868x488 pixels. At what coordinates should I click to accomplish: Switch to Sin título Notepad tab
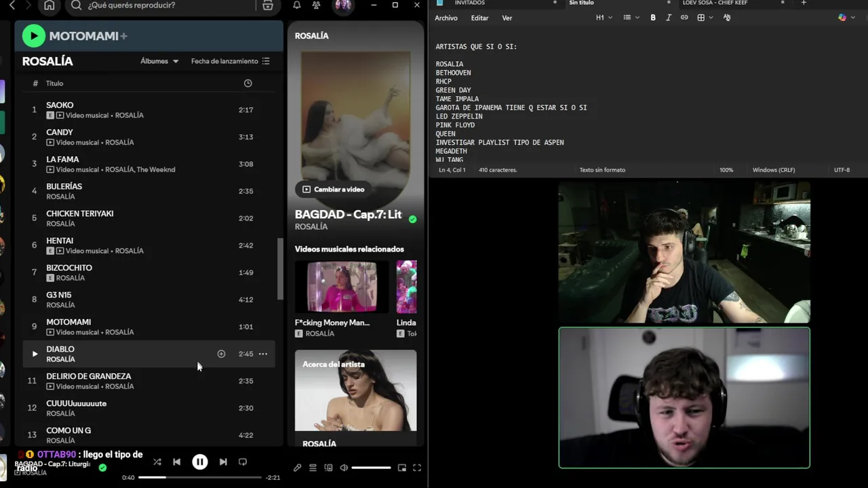coord(581,3)
